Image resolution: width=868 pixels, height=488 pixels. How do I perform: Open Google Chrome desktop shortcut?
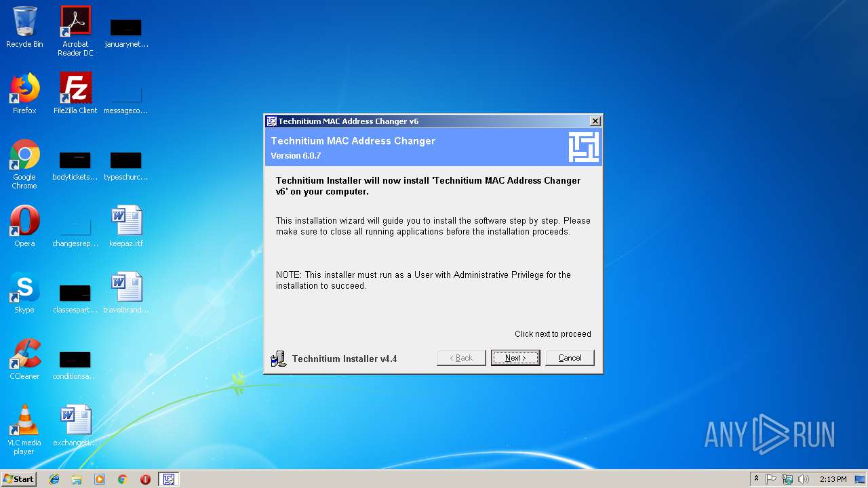pos(24,164)
